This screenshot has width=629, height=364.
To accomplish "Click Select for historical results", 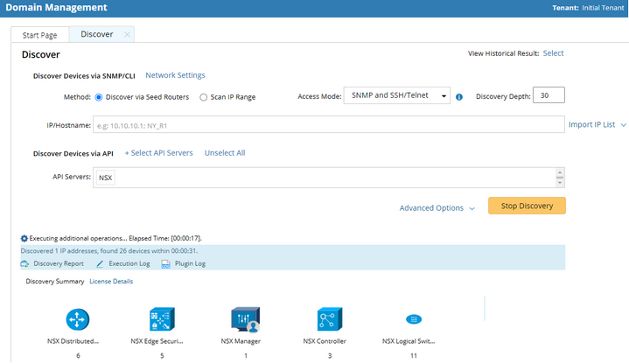I will tap(553, 53).
